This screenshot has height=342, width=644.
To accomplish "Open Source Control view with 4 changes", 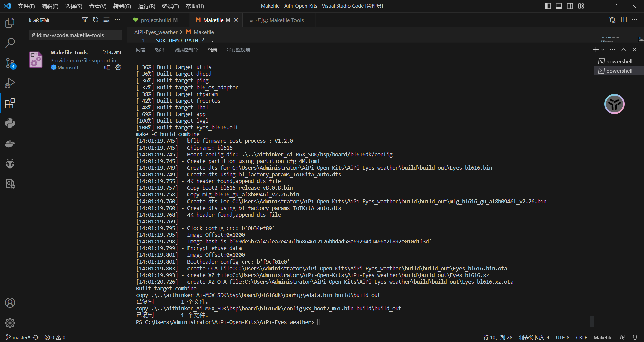I will pyautogui.click(x=10, y=63).
